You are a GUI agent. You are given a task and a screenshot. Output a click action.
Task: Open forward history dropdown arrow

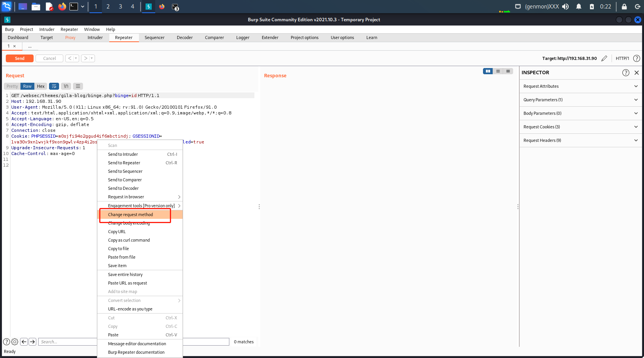pyautogui.click(x=92, y=58)
